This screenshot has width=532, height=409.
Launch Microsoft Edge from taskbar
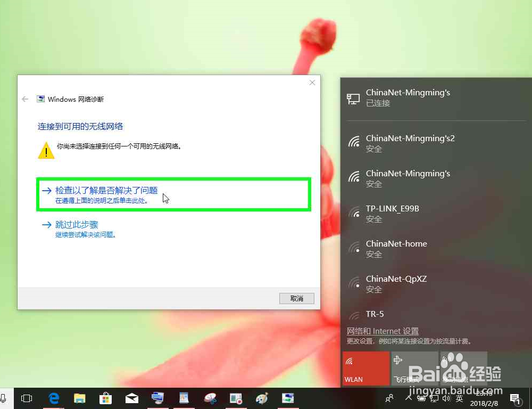pyautogui.click(x=54, y=398)
